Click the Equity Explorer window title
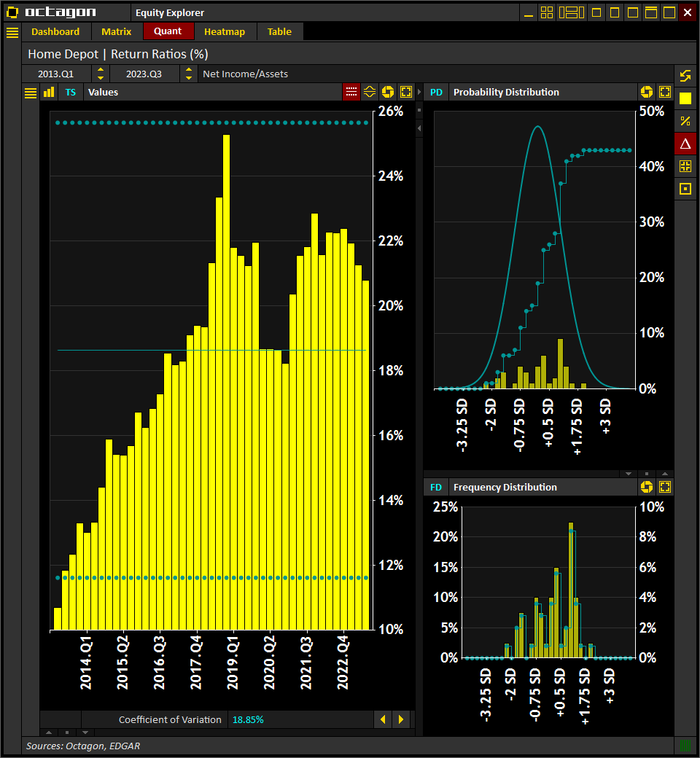This screenshot has height=758, width=700. [x=170, y=13]
